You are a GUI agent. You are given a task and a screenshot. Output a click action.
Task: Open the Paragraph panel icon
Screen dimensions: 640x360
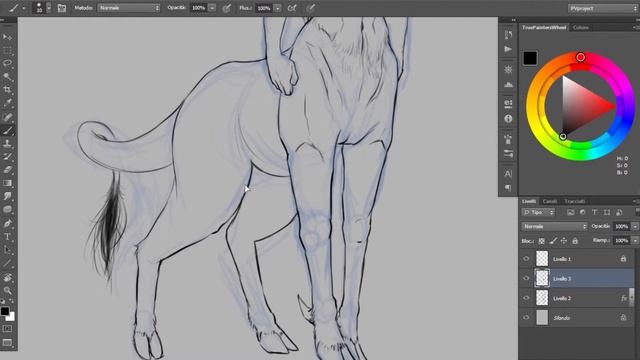pyautogui.click(x=508, y=187)
